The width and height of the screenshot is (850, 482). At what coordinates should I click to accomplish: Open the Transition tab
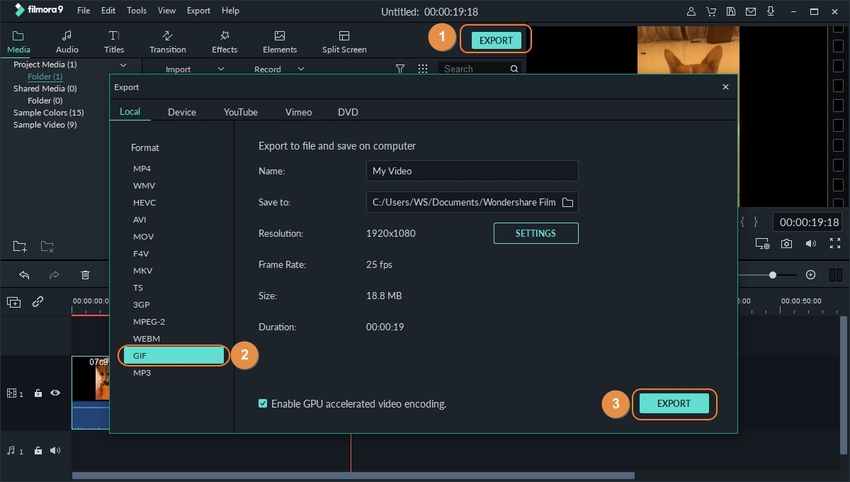168,42
